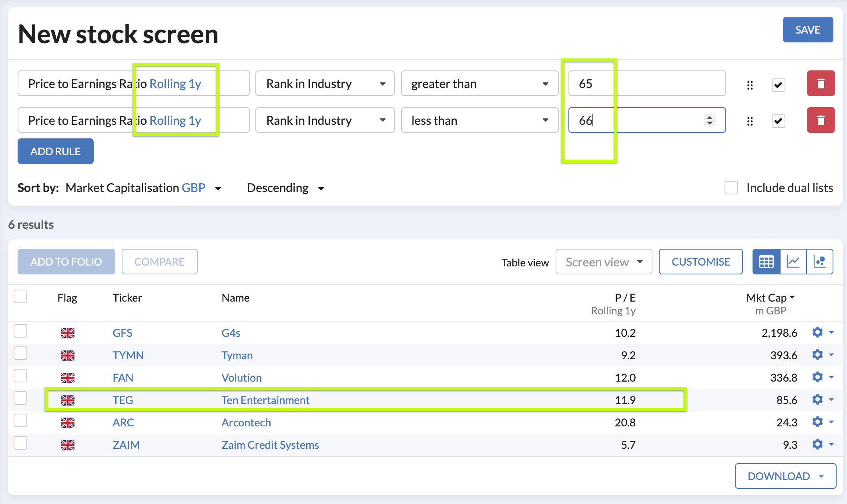Screen dimensions: 847x504
Task: Click the Name column header
Action: point(236,298)
